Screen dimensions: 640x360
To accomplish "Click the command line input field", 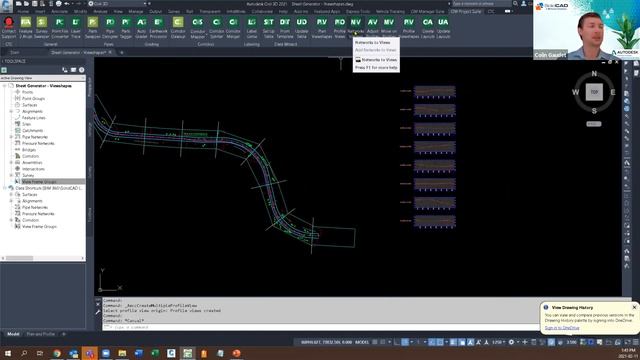I will (x=320, y=327).
